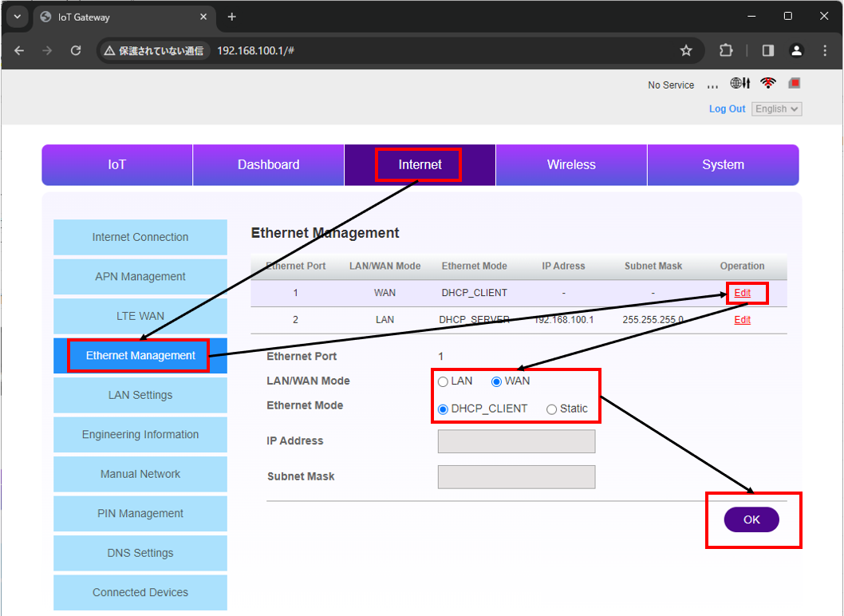
Task: Click the Log Out link
Action: point(727,109)
